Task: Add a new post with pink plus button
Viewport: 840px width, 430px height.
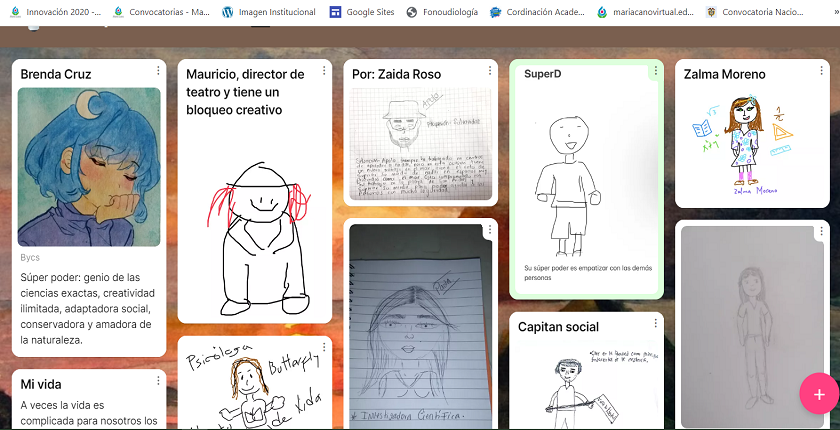Action: [819, 395]
